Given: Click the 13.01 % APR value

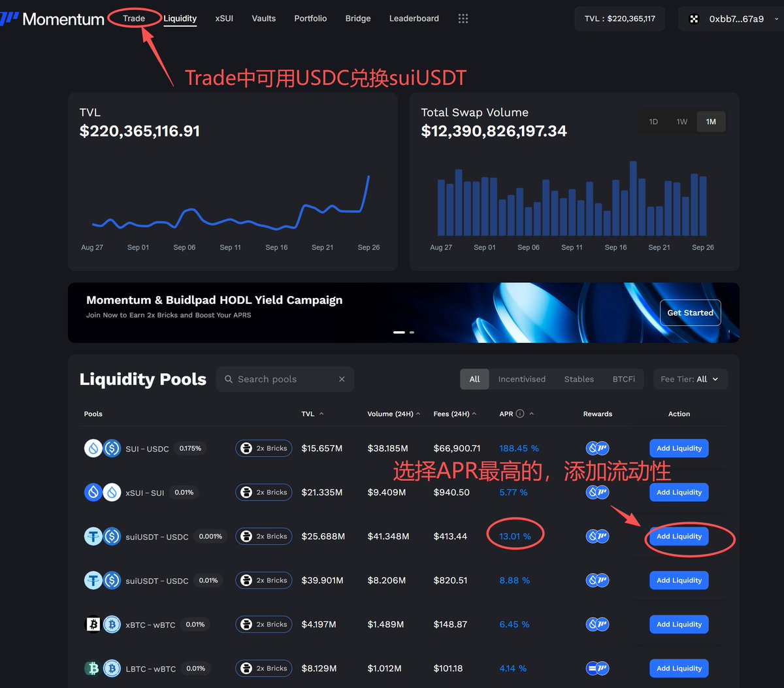Looking at the screenshot, I should click(515, 536).
